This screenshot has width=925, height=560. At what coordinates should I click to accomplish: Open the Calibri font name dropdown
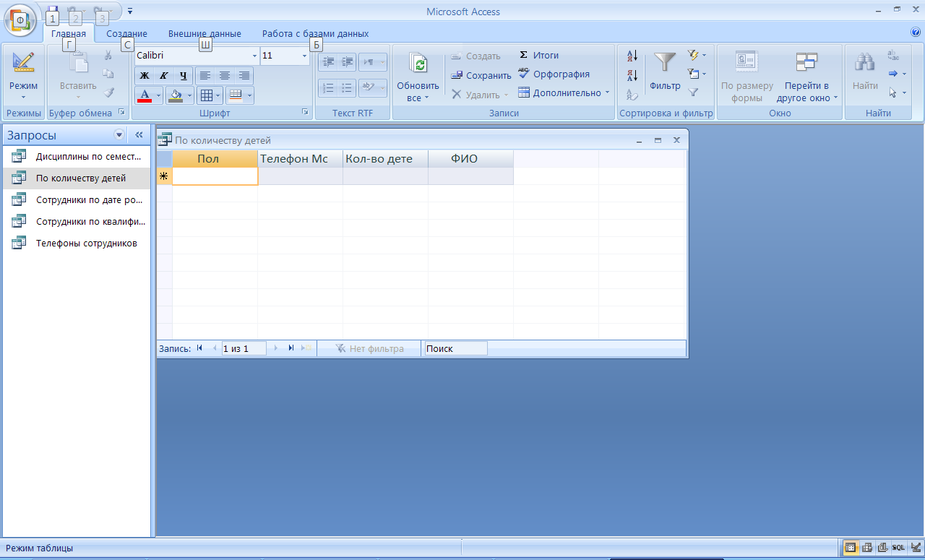254,56
